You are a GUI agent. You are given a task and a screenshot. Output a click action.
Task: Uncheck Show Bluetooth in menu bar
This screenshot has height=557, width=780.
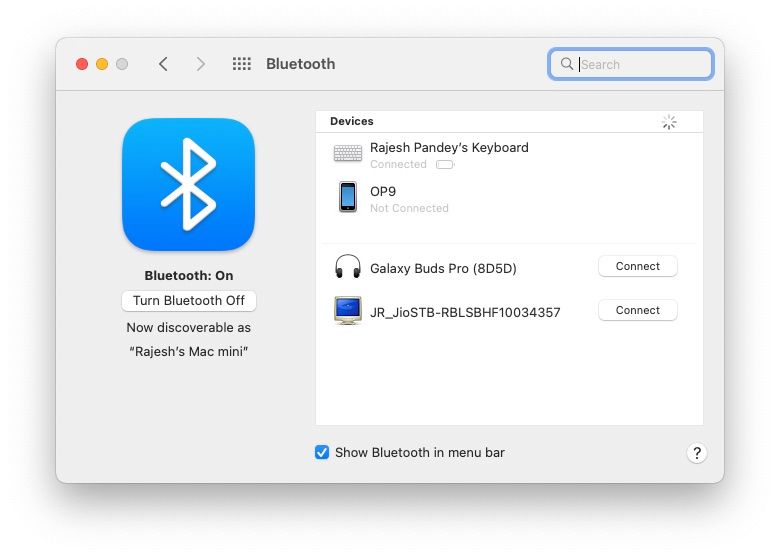(322, 452)
